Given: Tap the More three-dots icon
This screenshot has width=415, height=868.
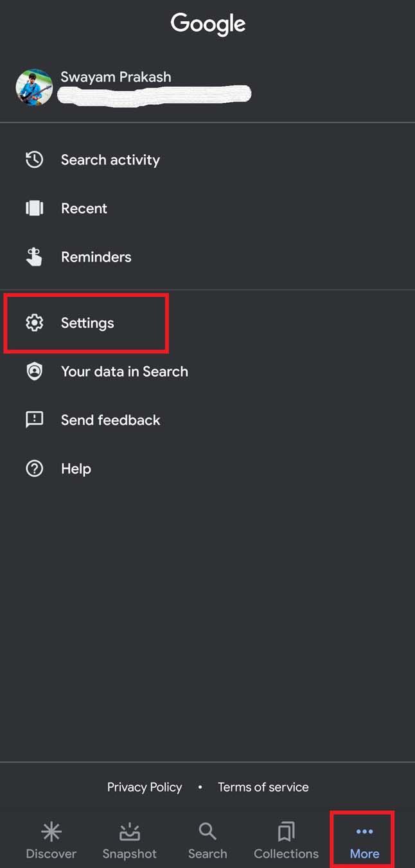Looking at the screenshot, I should click(363, 830).
